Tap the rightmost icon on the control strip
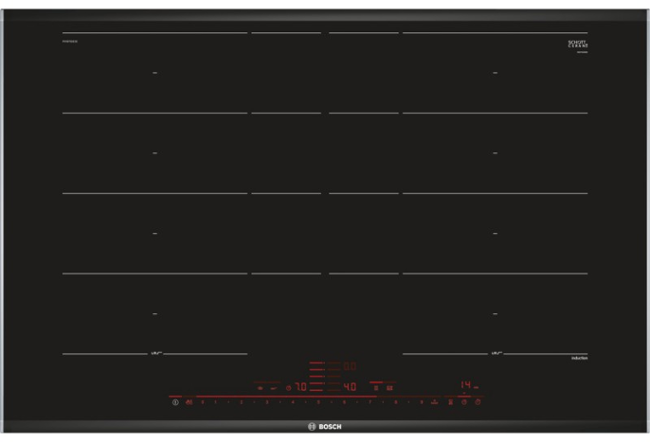Screen dimensions: 650x442 tap(478, 402)
